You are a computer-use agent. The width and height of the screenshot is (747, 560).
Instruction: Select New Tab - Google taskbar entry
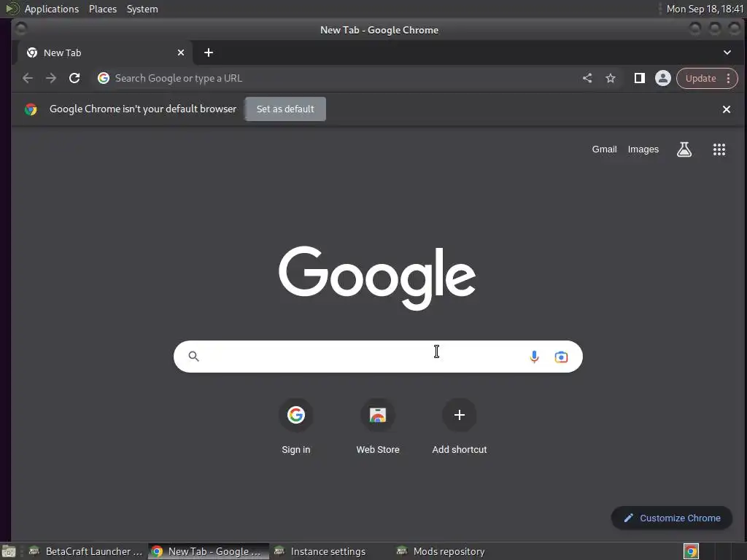tap(208, 551)
